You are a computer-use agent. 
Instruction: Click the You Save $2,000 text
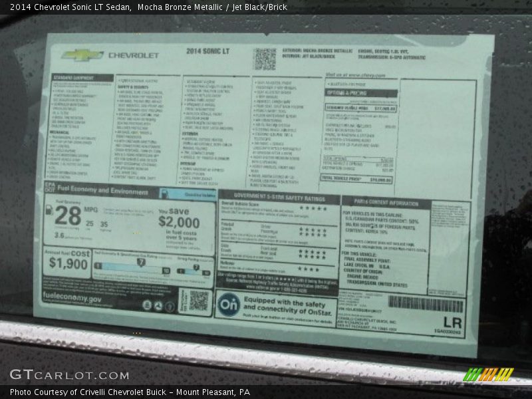click(178, 218)
